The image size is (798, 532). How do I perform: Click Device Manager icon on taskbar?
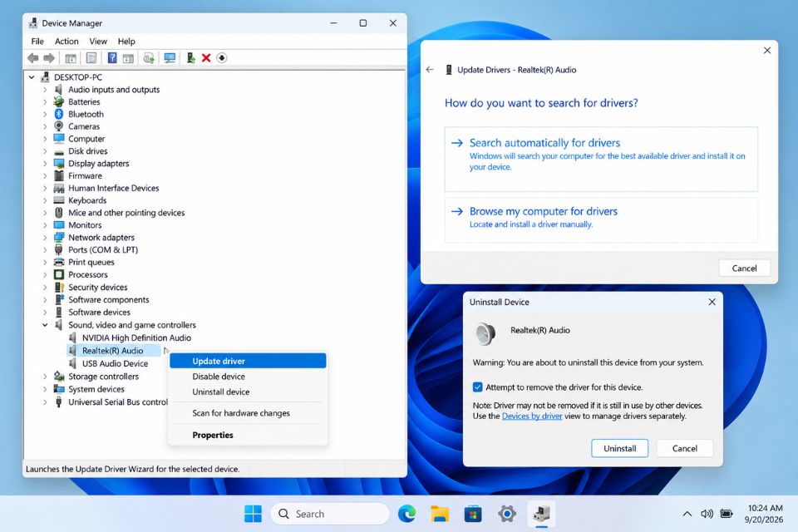coord(541,514)
